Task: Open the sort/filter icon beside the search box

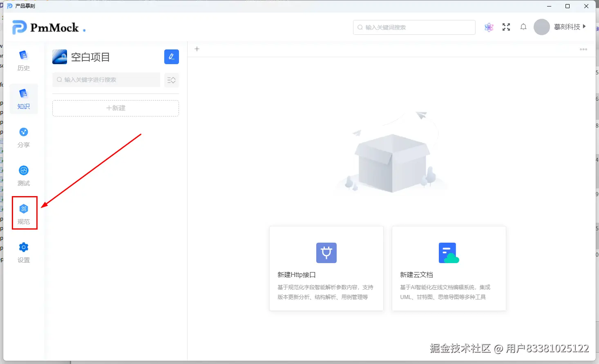Action: [x=171, y=80]
